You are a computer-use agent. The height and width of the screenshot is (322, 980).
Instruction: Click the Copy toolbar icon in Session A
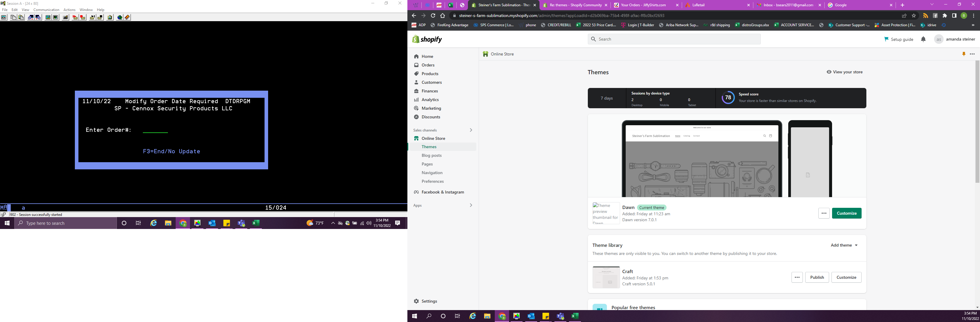[x=13, y=18]
